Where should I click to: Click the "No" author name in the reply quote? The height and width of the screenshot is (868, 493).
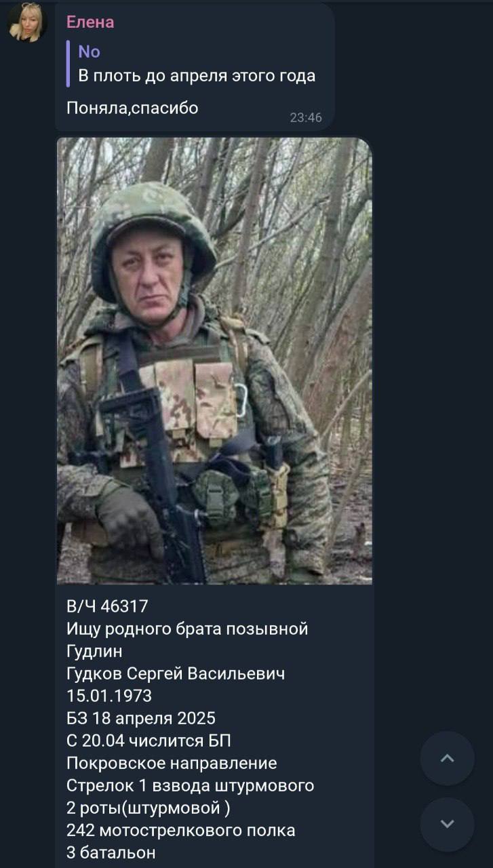[x=89, y=52]
